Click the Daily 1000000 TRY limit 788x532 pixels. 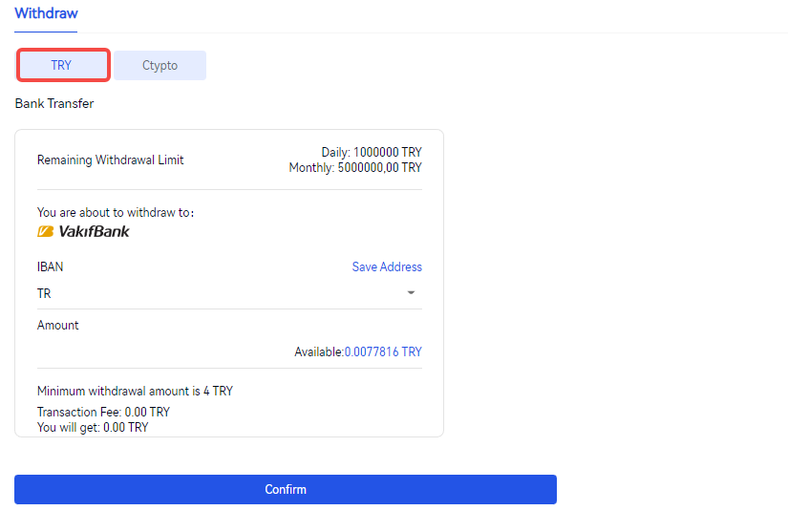372,153
